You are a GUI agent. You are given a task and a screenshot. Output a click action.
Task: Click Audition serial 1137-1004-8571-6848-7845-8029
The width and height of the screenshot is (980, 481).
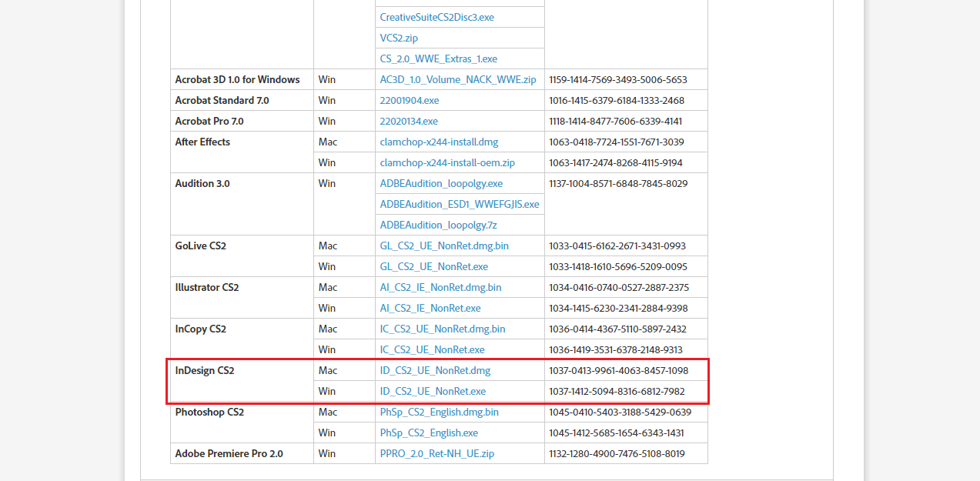[x=618, y=183]
